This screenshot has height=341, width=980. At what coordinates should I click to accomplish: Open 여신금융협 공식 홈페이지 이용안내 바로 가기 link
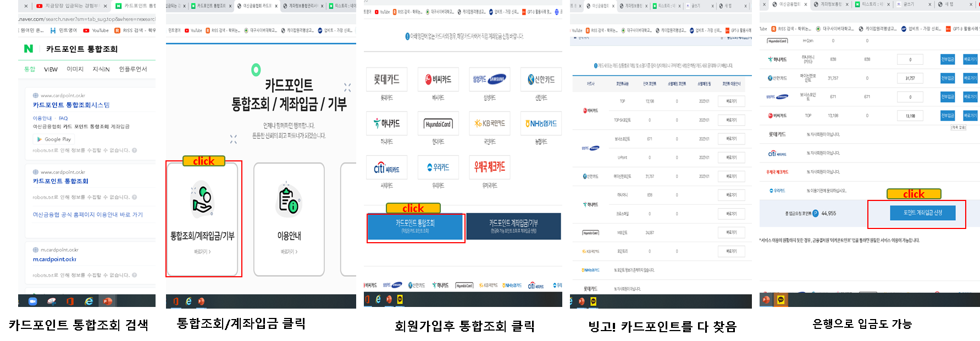[87, 215]
